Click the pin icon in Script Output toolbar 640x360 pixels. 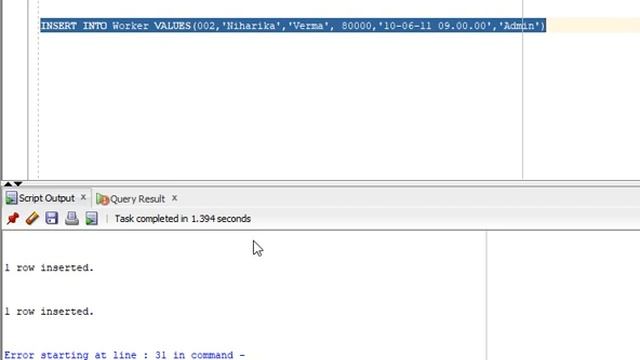pyautogui.click(x=13, y=218)
